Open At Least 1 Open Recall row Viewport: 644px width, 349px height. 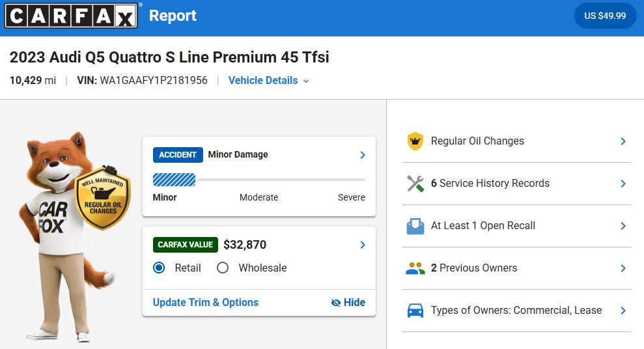[x=516, y=226]
